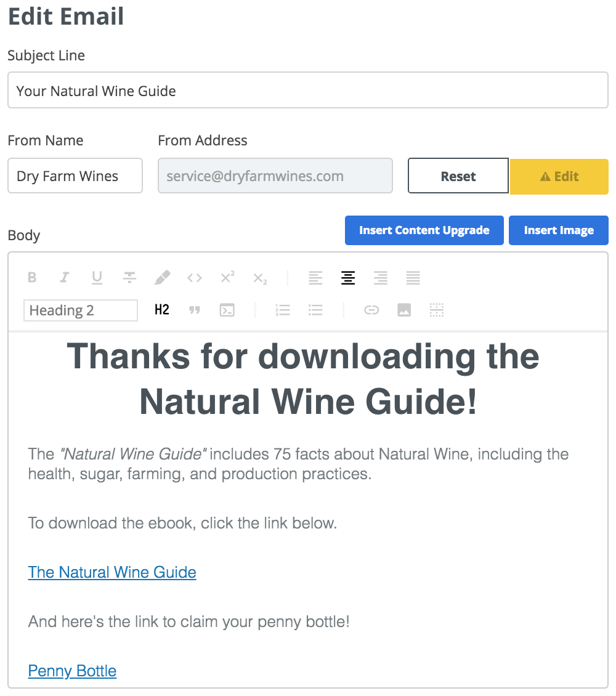616x696 pixels.
Task: Apply superscript formatting
Action: pos(228,277)
